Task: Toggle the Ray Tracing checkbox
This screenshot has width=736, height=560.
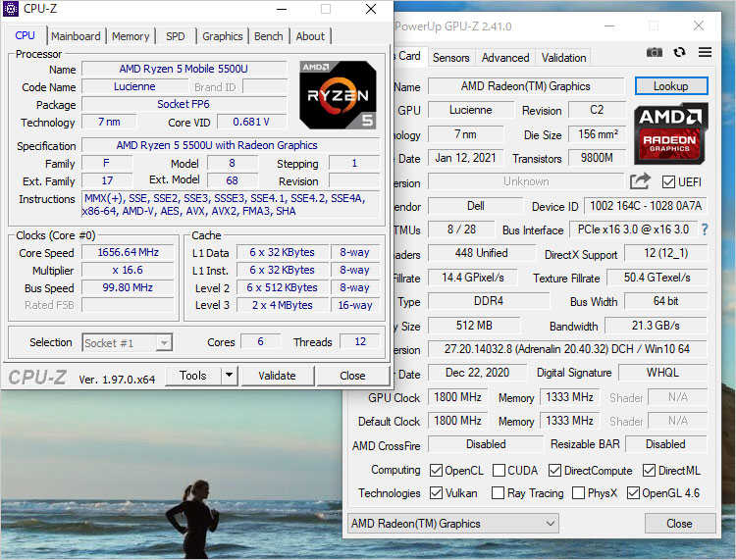Action: click(498, 493)
